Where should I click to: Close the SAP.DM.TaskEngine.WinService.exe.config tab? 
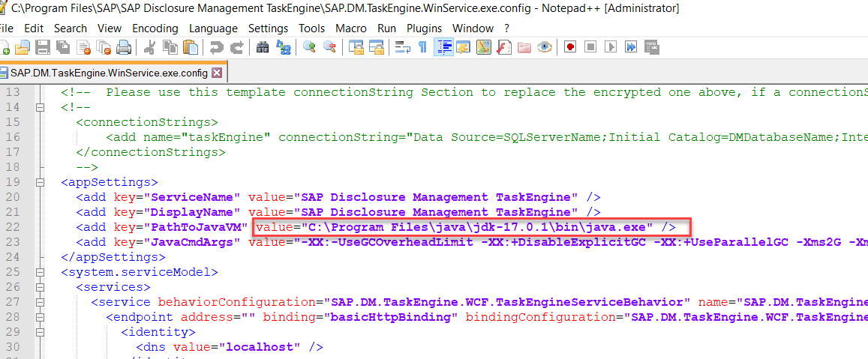[217, 73]
